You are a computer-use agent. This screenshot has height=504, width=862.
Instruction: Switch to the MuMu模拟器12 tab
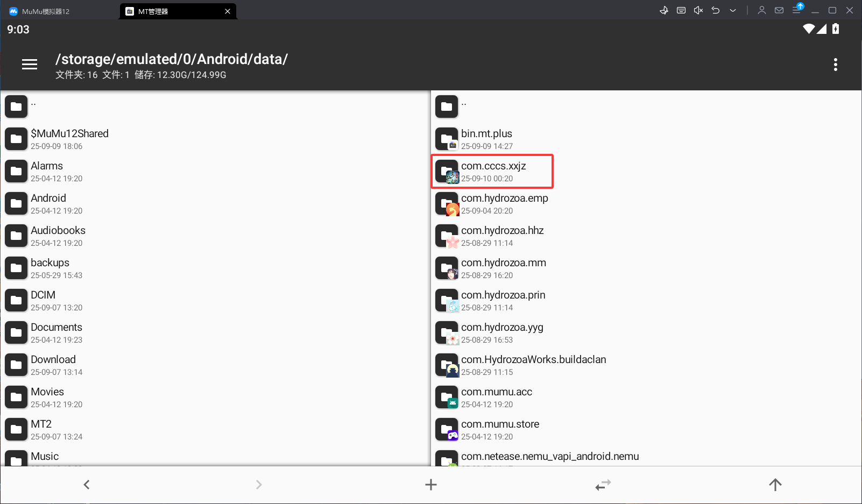tap(59, 11)
